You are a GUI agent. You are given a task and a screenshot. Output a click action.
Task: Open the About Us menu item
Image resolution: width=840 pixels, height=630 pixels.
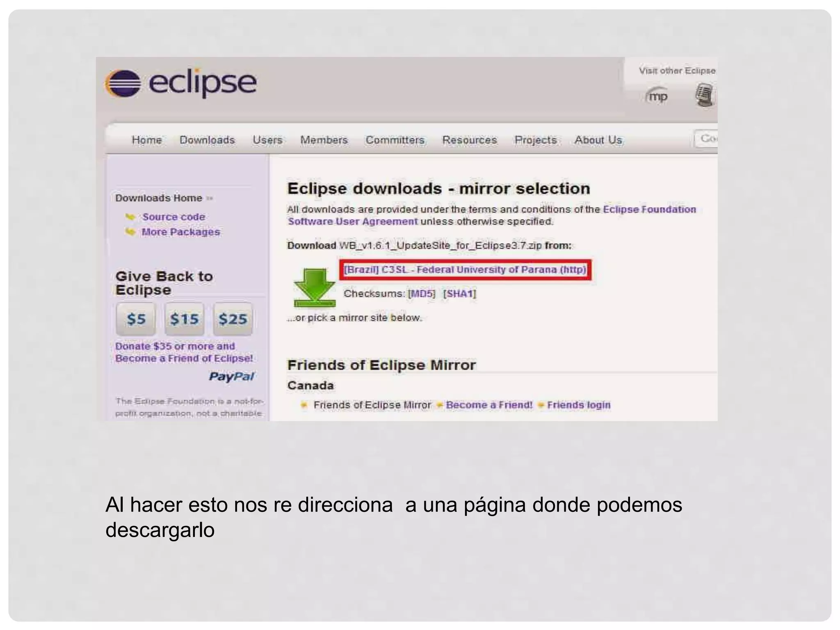(x=598, y=140)
